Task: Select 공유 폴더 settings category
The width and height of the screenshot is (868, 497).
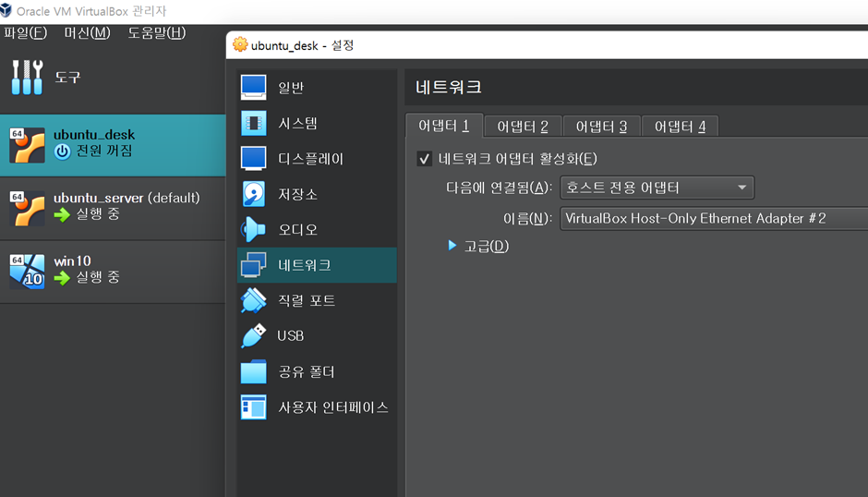Action: (317, 371)
